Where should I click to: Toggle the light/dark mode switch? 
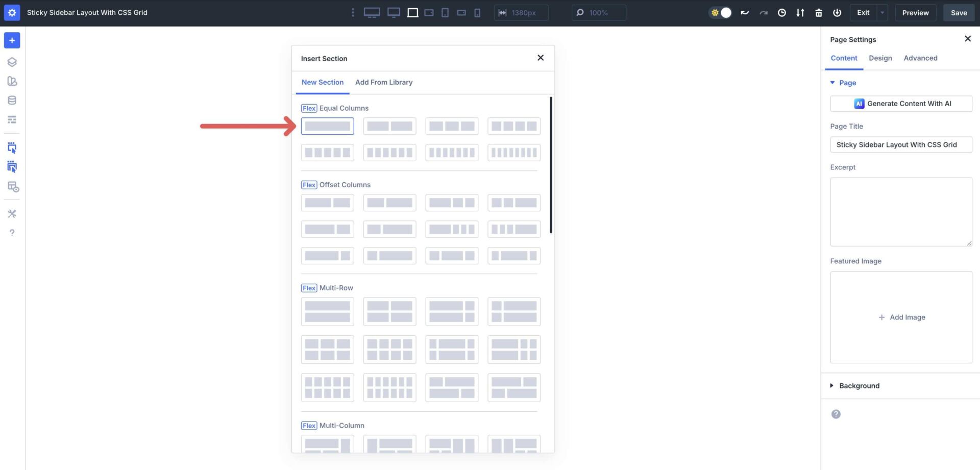point(721,13)
